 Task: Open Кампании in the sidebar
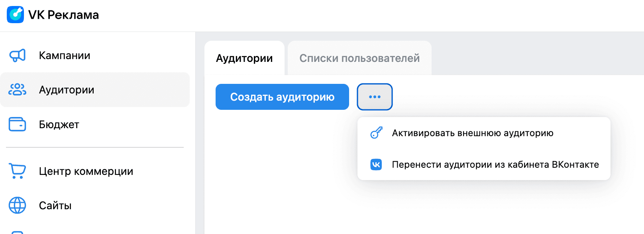(x=65, y=56)
